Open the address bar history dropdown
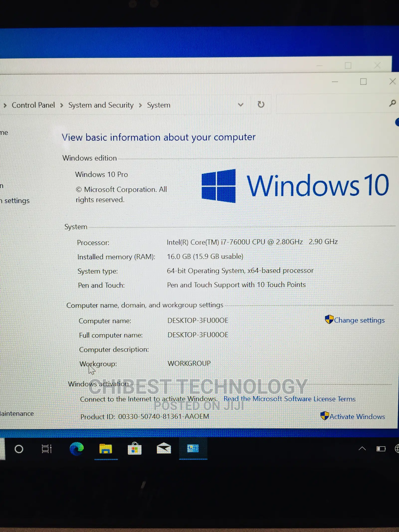 pos(241,105)
